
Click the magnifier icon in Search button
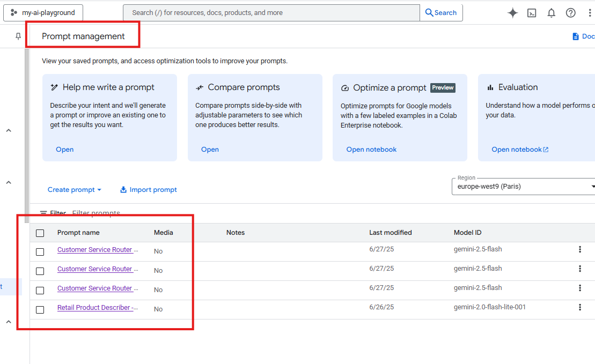click(429, 12)
